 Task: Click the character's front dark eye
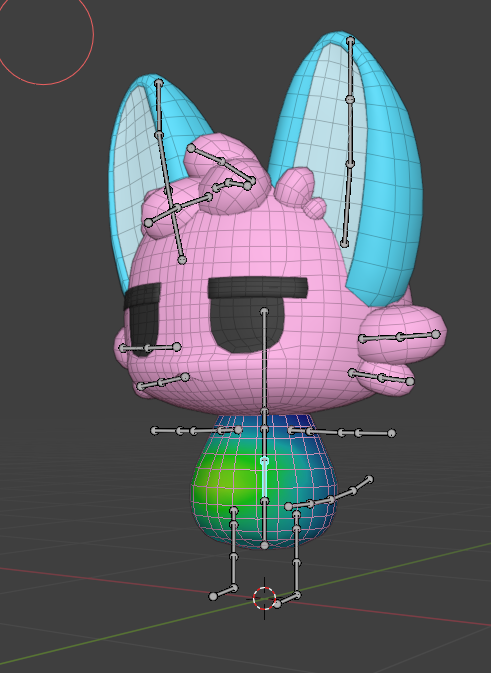pos(247,325)
